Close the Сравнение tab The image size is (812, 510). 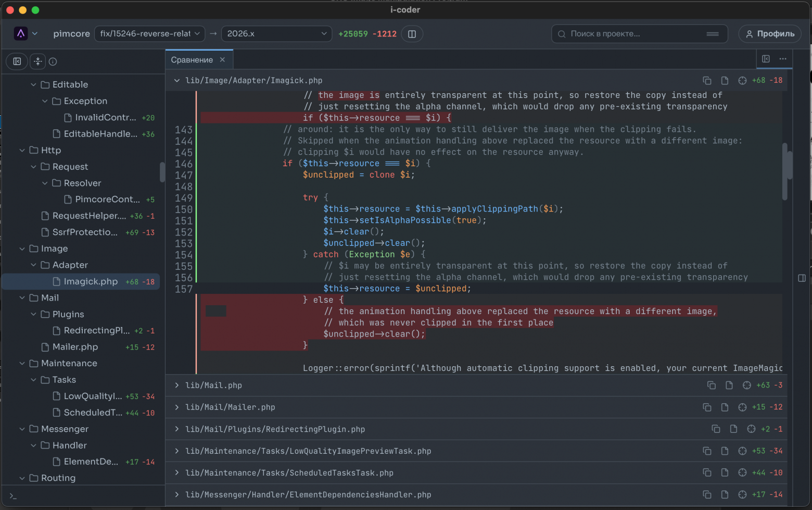tap(222, 59)
